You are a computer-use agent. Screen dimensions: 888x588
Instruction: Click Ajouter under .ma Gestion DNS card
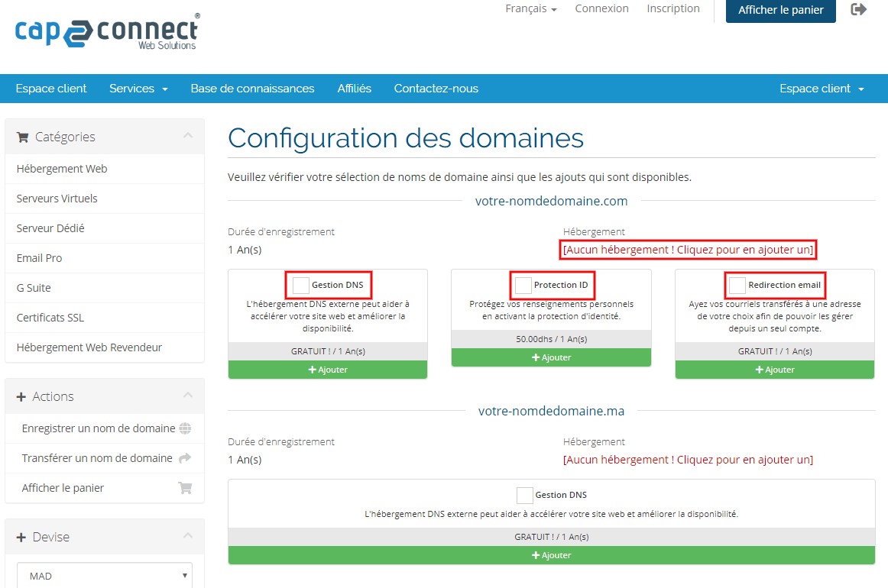[x=552, y=555]
